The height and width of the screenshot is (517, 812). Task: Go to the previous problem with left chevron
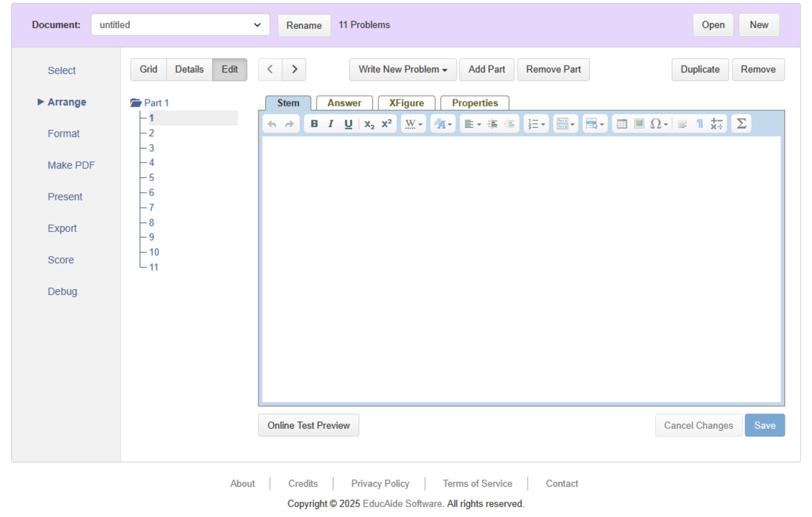270,69
